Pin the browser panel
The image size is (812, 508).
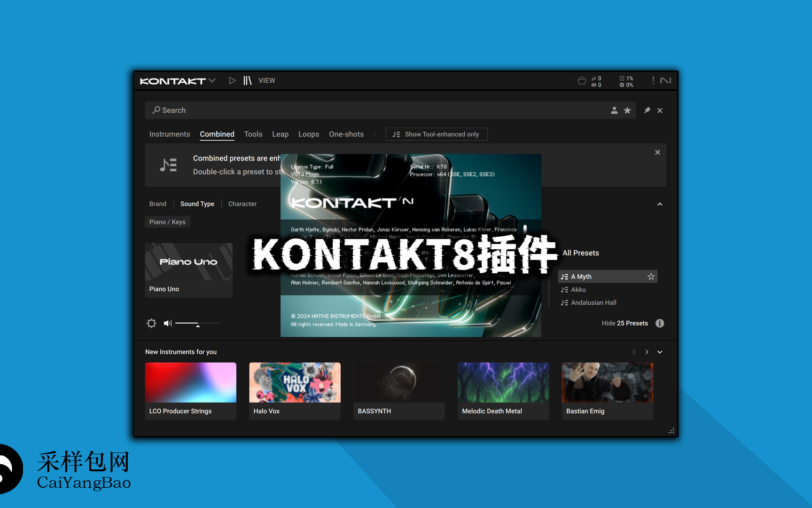647,111
